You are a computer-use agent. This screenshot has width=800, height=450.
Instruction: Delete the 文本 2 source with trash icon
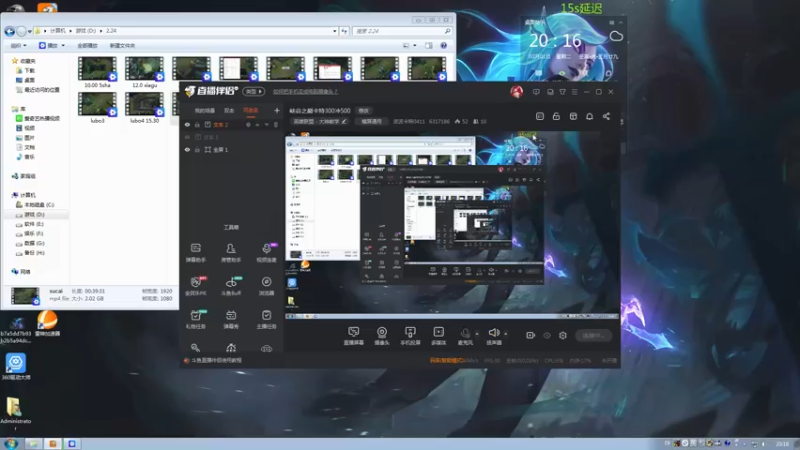276,124
